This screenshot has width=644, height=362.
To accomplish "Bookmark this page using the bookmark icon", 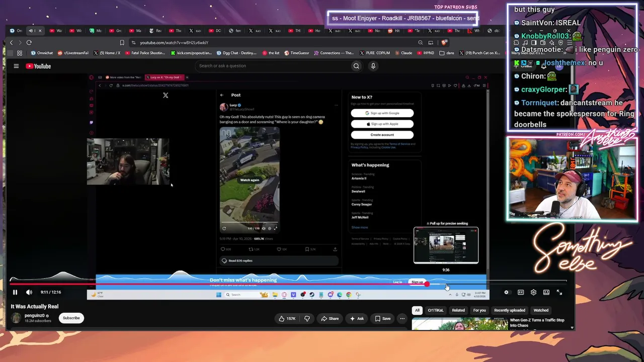I will pyautogui.click(x=122, y=43).
